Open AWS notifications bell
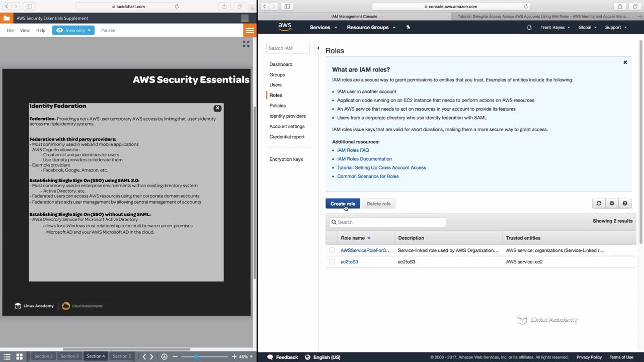This screenshot has width=644, height=362. [529, 27]
